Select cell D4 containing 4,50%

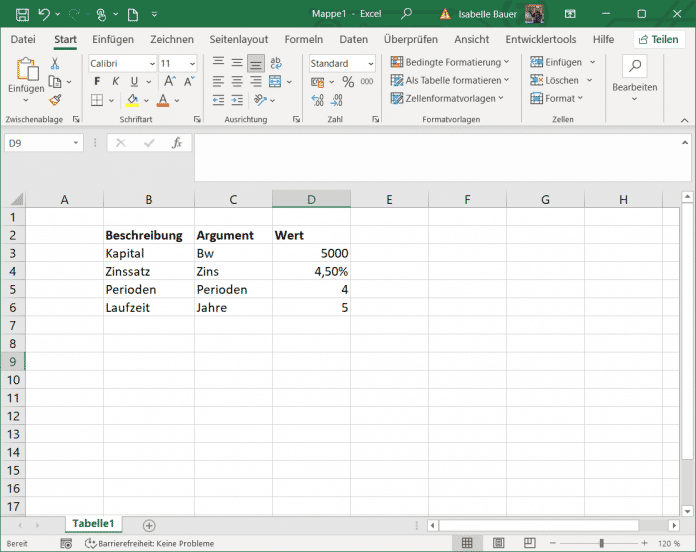[x=311, y=271]
